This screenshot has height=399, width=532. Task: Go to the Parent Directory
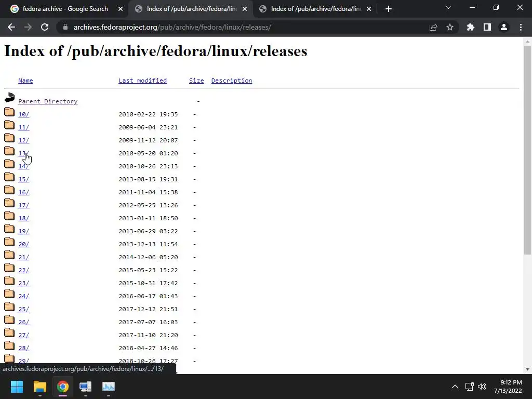click(x=48, y=101)
